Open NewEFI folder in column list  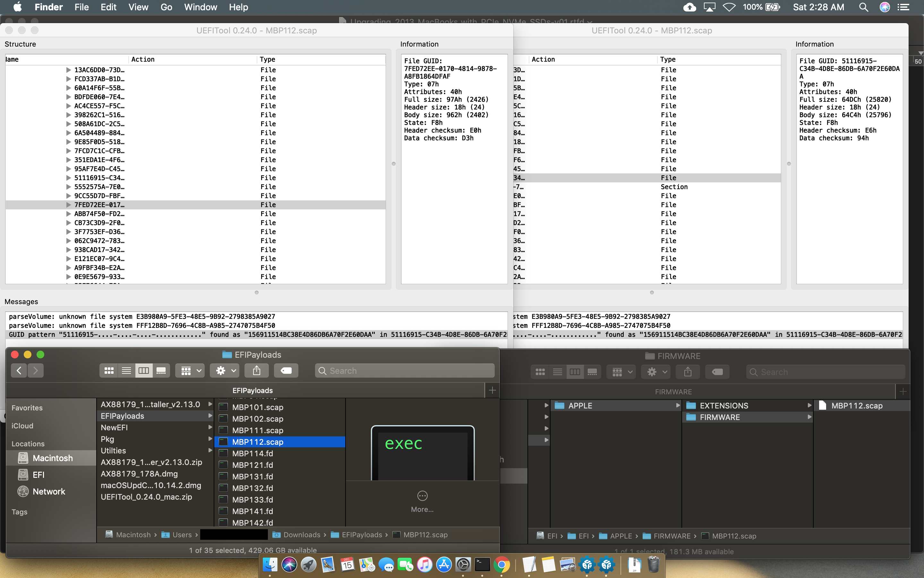pos(155,427)
